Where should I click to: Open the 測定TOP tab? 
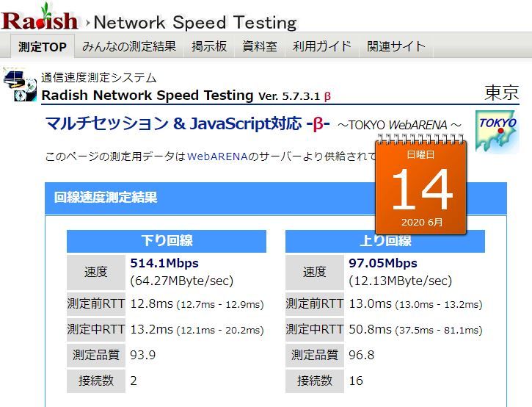coord(43,47)
